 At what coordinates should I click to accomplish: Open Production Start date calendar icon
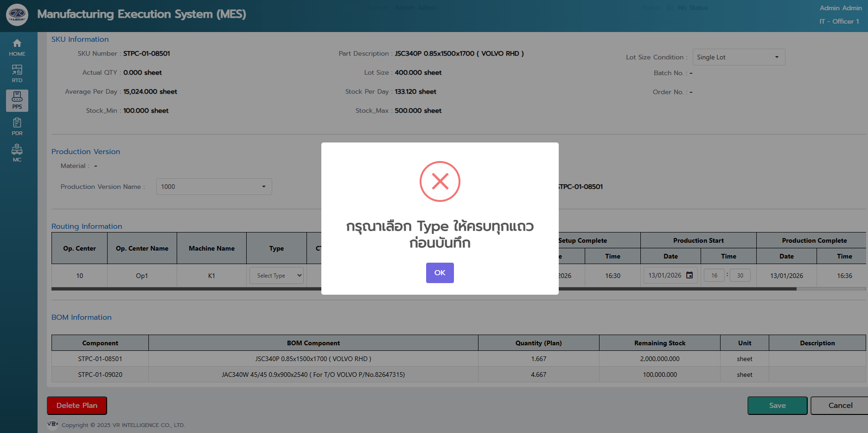(x=689, y=275)
